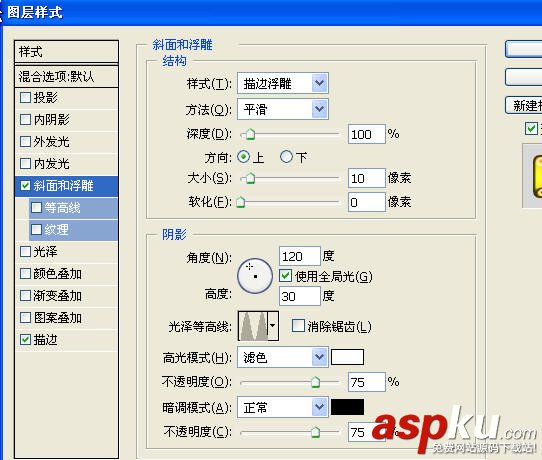Image resolution: width=542 pixels, height=460 pixels.
Task: Tick the 外发光 outer glow checkbox
Action: [x=25, y=142]
